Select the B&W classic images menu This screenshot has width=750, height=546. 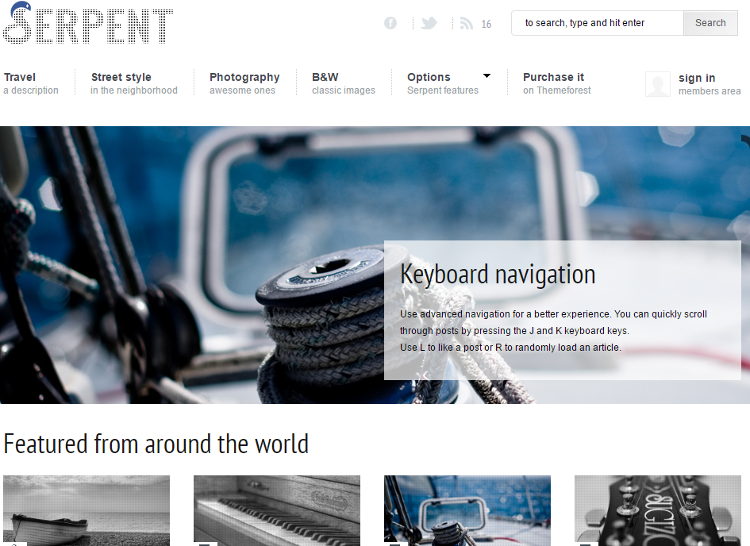[x=343, y=83]
